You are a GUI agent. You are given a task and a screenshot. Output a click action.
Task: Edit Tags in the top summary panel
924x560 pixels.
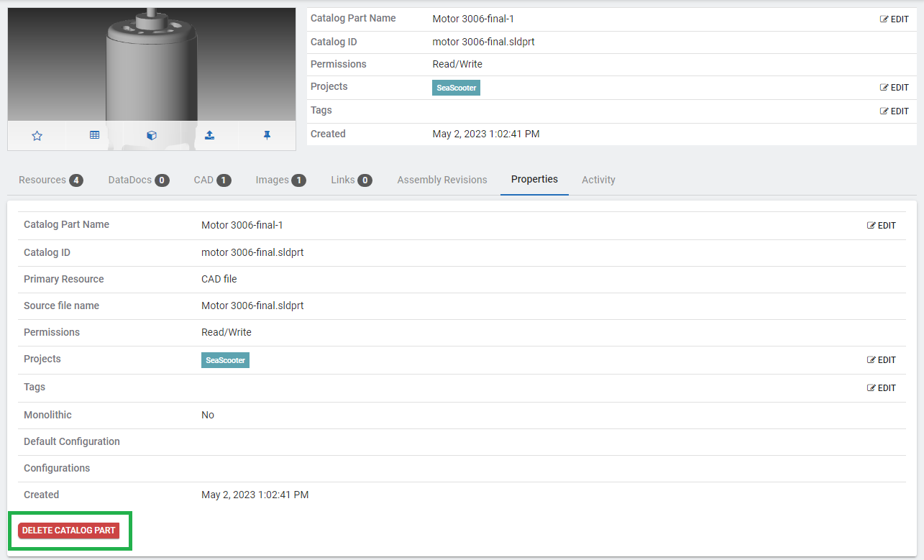pos(895,111)
